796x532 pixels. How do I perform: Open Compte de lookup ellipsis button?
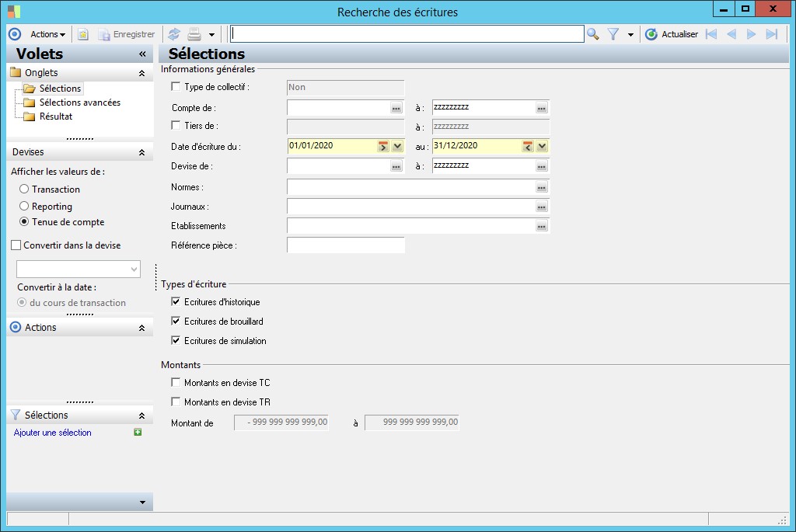(396, 108)
